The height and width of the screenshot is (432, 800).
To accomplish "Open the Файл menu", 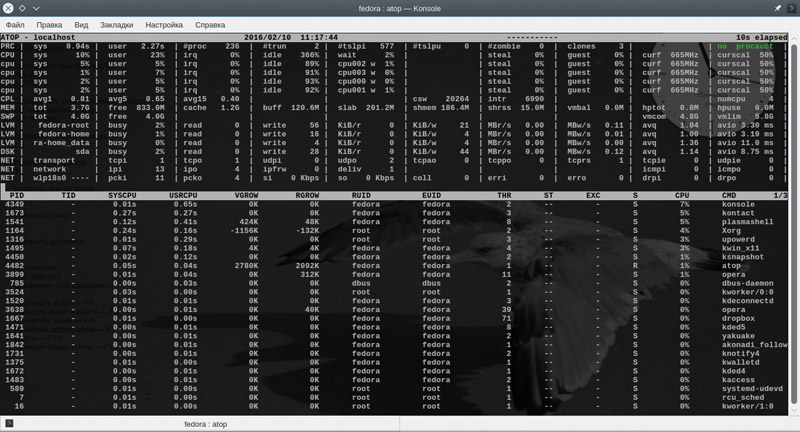I will (15, 24).
